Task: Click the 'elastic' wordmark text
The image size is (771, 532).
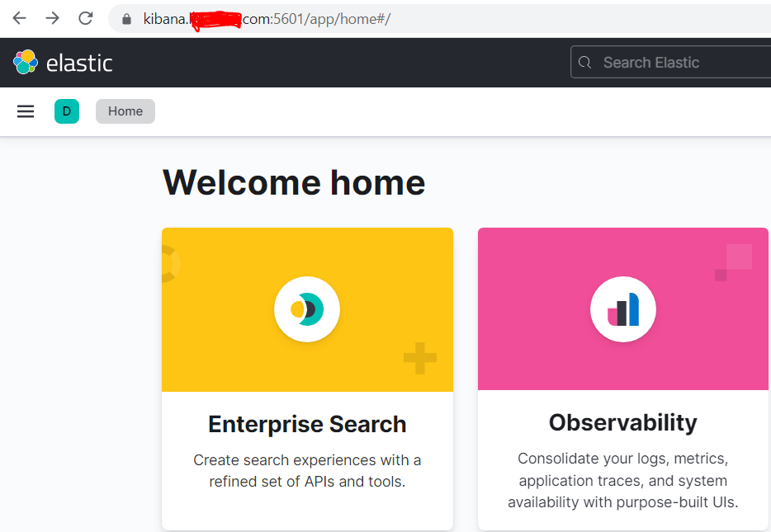Action: (x=79, y=64)
